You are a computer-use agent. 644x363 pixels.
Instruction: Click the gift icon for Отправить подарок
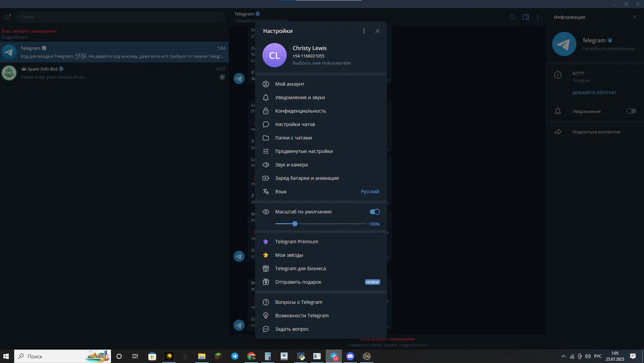[x=266, y=282]
